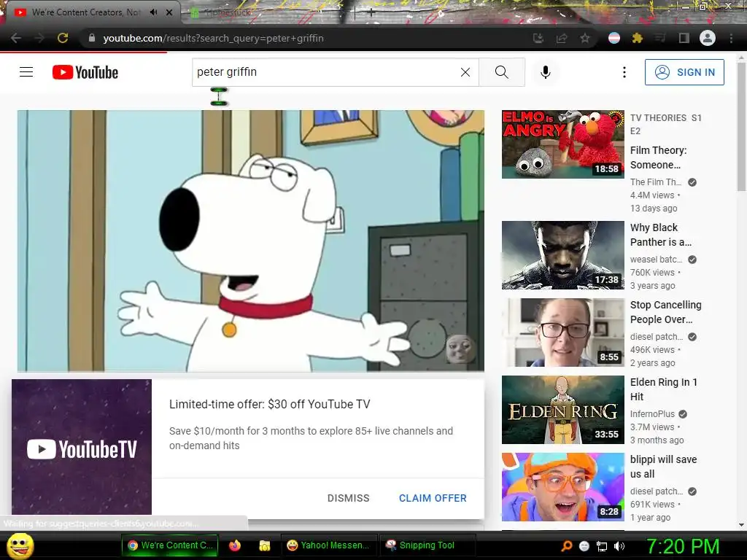Bookmark this page with star icon
This screenshot has width=747, height=560.
point(585,38)
